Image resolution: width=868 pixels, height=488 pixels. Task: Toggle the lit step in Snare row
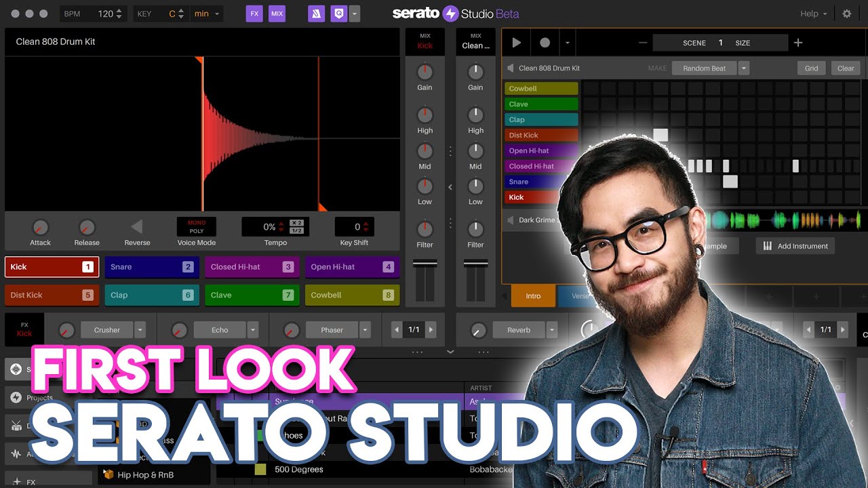[730, 182]
